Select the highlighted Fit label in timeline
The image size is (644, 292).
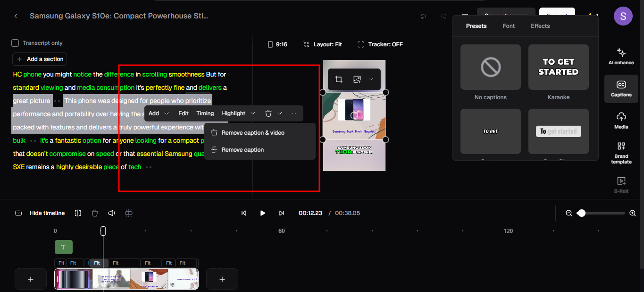(97, 263)
